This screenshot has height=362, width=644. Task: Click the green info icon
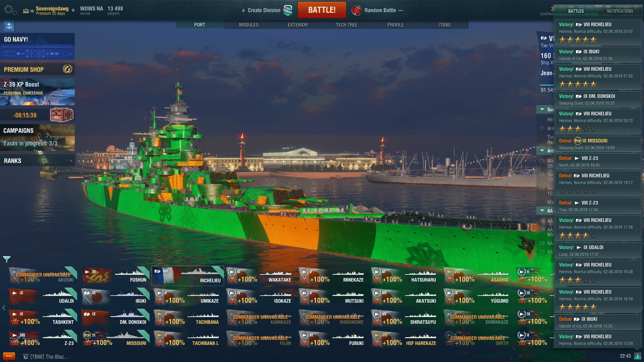638,356
